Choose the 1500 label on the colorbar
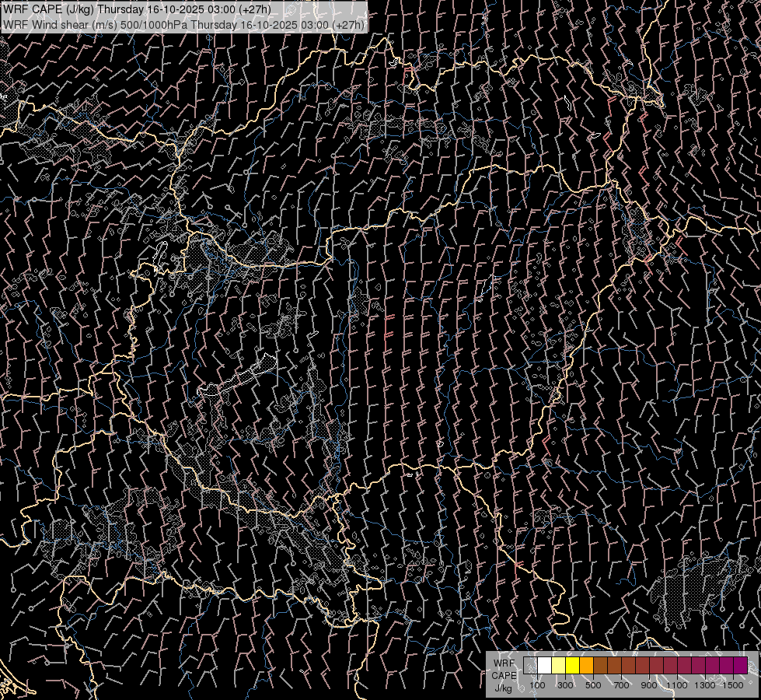Image resolution: width=761 pixels, height=700 pixels. 733,685
